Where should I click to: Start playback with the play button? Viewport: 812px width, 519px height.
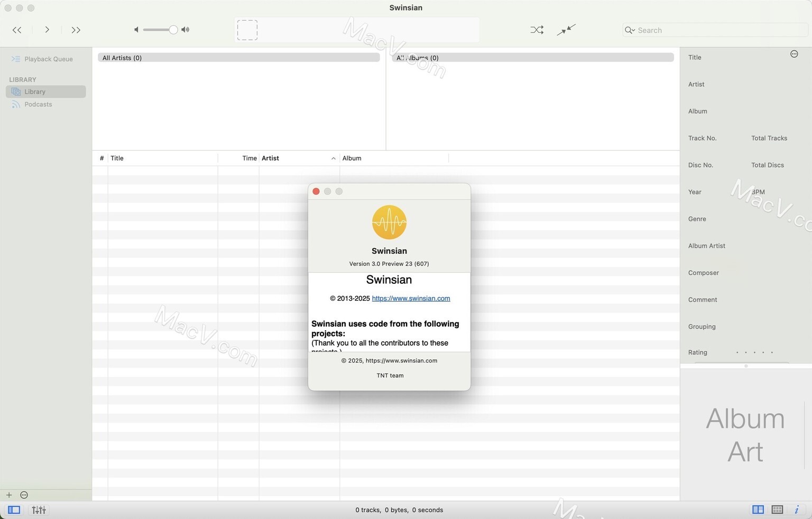[x=47, y=30]
